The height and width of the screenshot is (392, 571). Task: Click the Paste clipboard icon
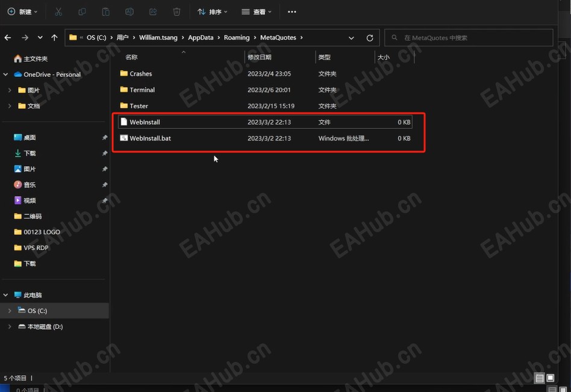click(105, 11)
